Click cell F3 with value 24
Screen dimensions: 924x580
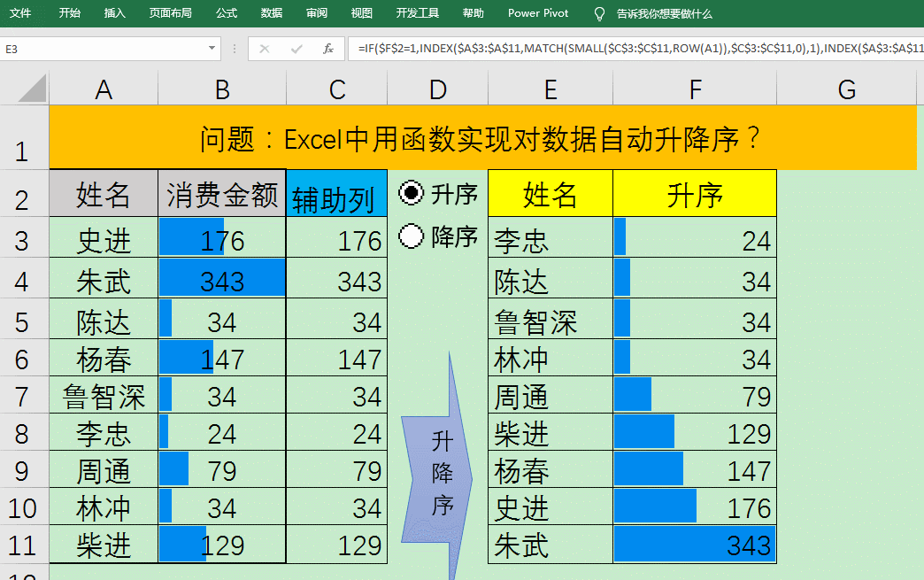(696, 237)
